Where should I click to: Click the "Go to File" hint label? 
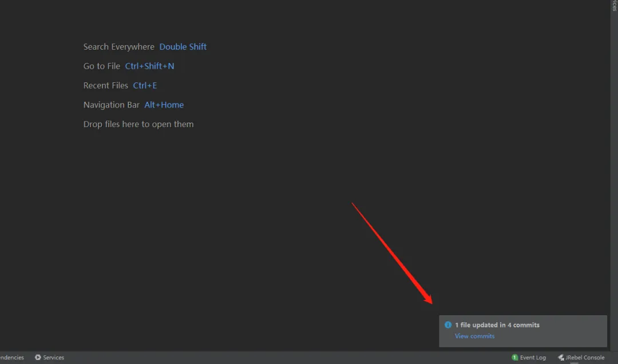(102, 66)
